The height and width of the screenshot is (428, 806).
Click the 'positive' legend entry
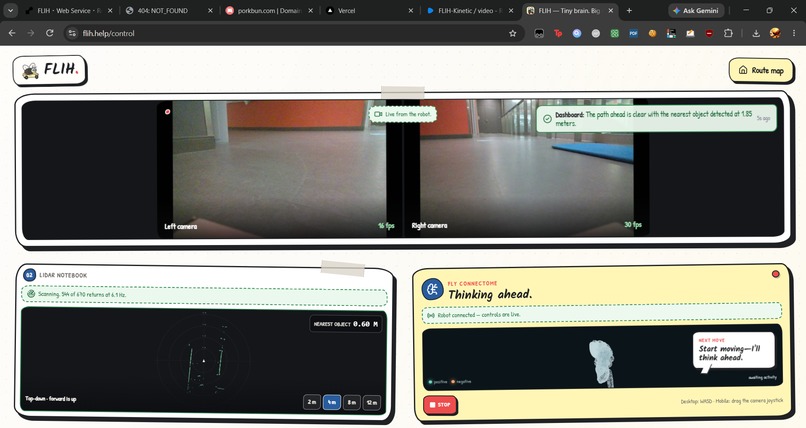coord(438,382)
